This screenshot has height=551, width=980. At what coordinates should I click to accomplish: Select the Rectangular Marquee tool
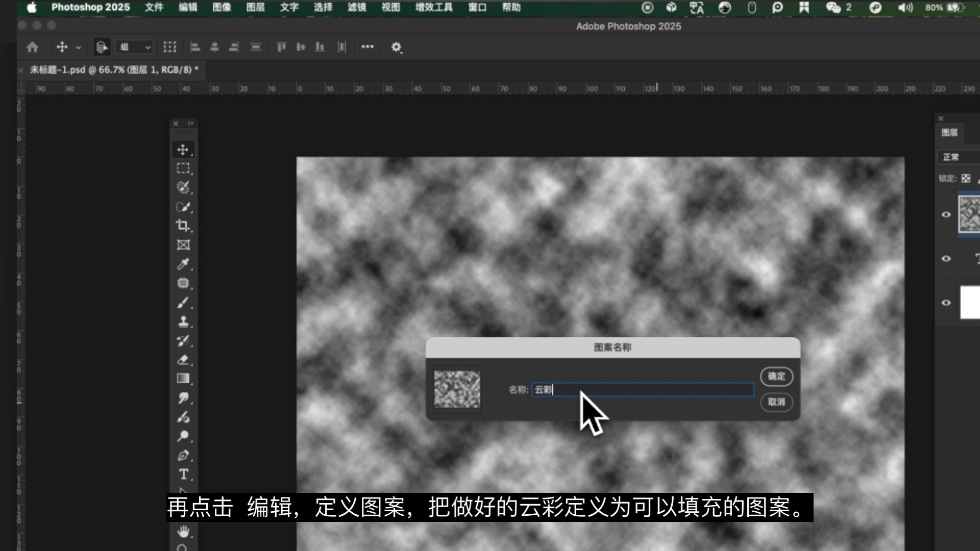(x=183, y=168)
